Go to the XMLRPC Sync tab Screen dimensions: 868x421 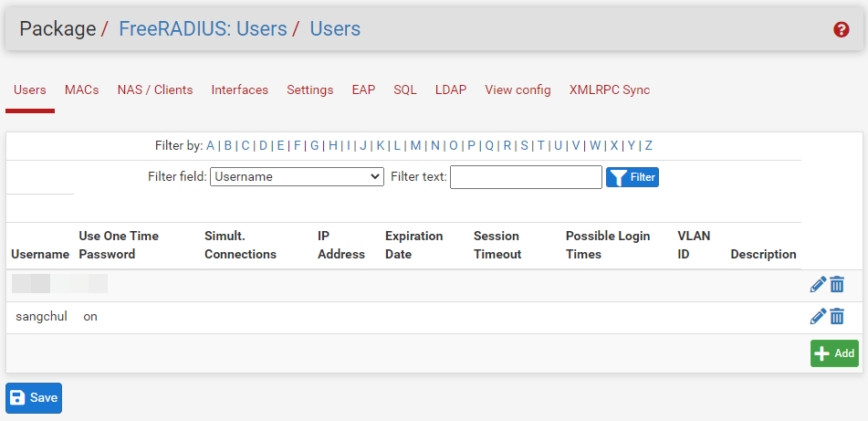click(x=610, y=89)
